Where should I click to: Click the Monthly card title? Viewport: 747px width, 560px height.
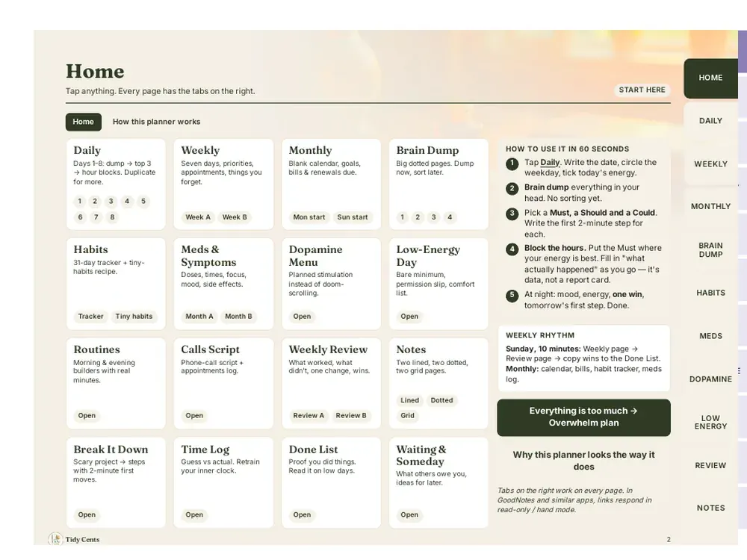click(x=310, y=151)
